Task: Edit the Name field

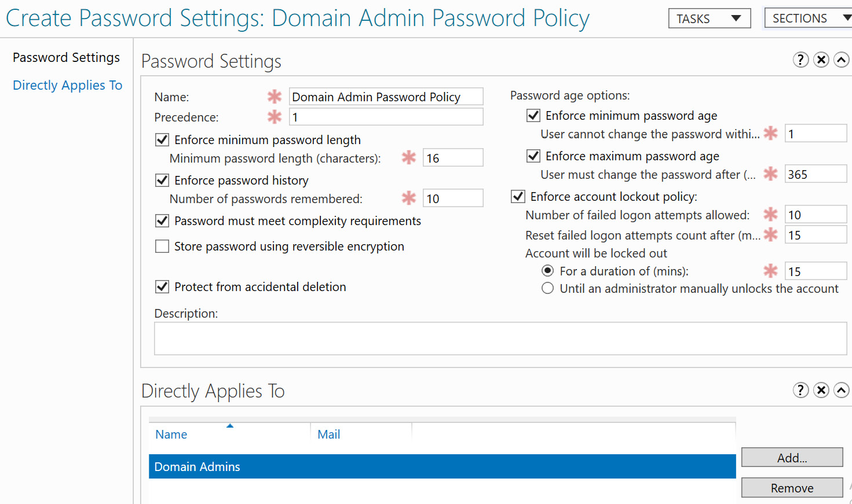Action: coord(386,97)
